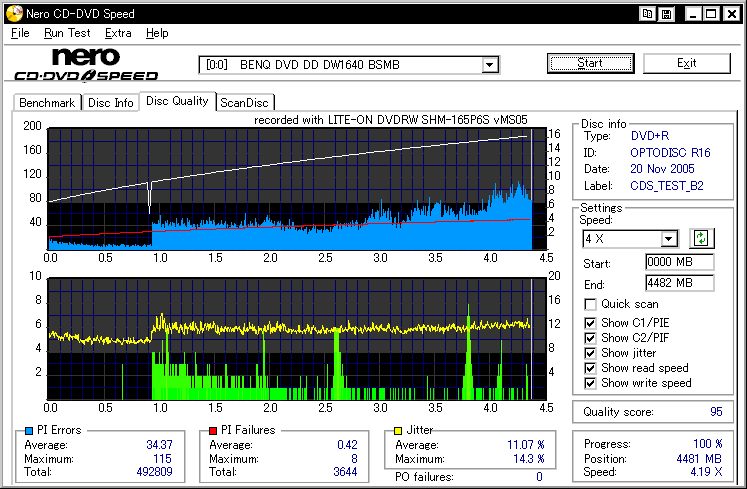Disable Show jitter checkbox
Viewport: 747px width, 489px height.
(x=590, y=353)
